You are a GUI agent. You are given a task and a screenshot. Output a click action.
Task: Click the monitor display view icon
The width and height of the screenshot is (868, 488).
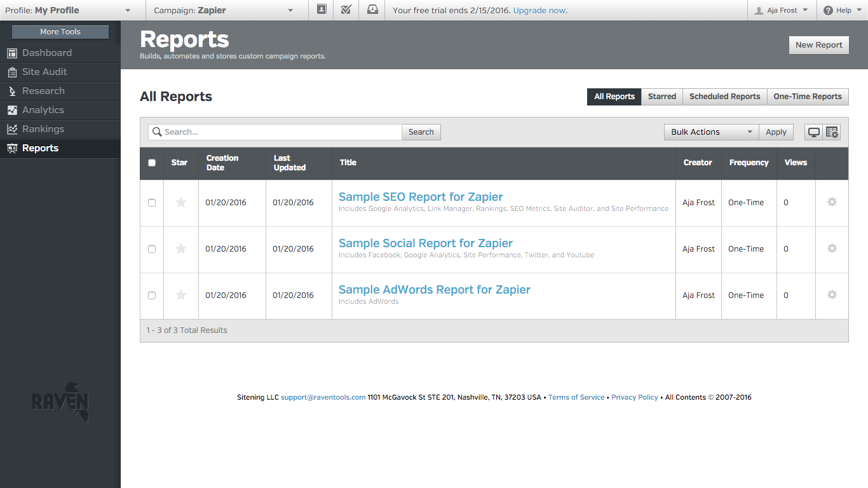[x=813, y=132]
